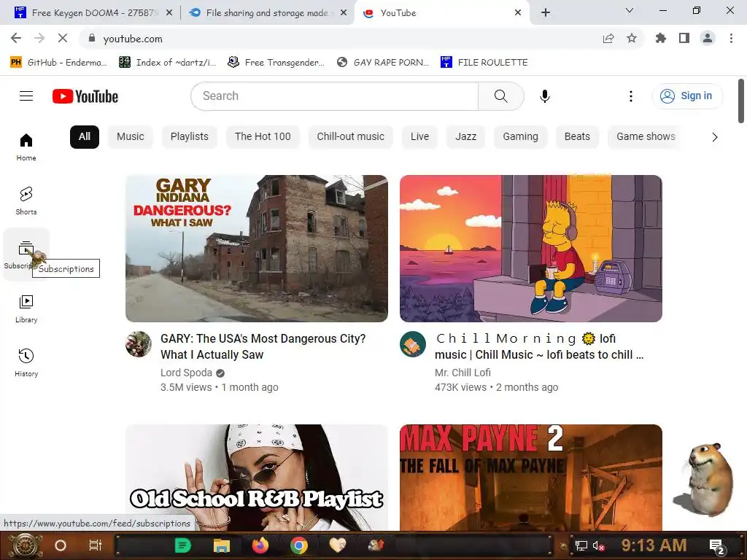Screen dimensions: 747x560
Task: Open GitHub - Enderma... bookmark
Action: pos(58,63)
